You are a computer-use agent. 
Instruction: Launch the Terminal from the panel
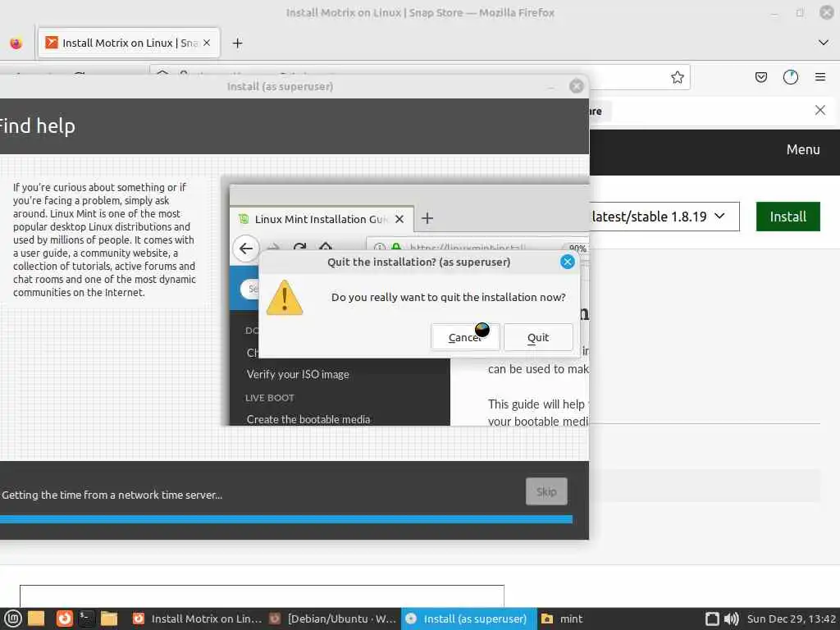tap(86, 619)
